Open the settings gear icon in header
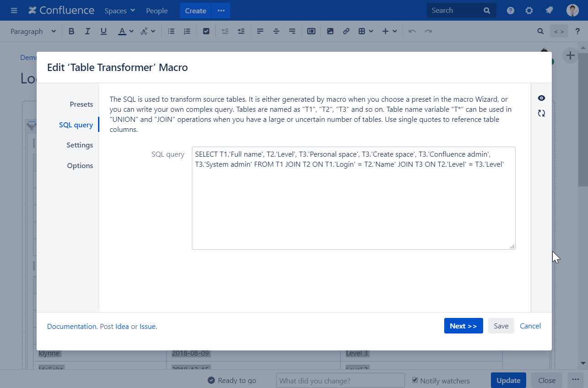This screenshot has height=388, width=588. coord(529,11)
